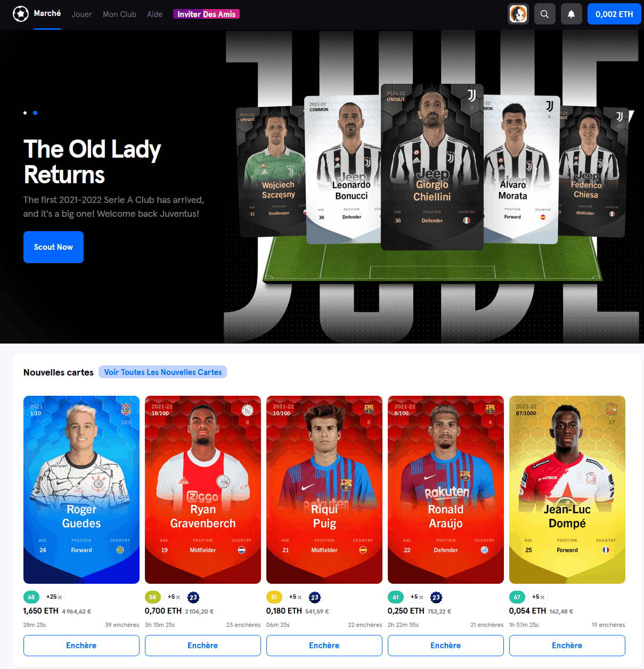Click the Scout Now button

(53, 247)
